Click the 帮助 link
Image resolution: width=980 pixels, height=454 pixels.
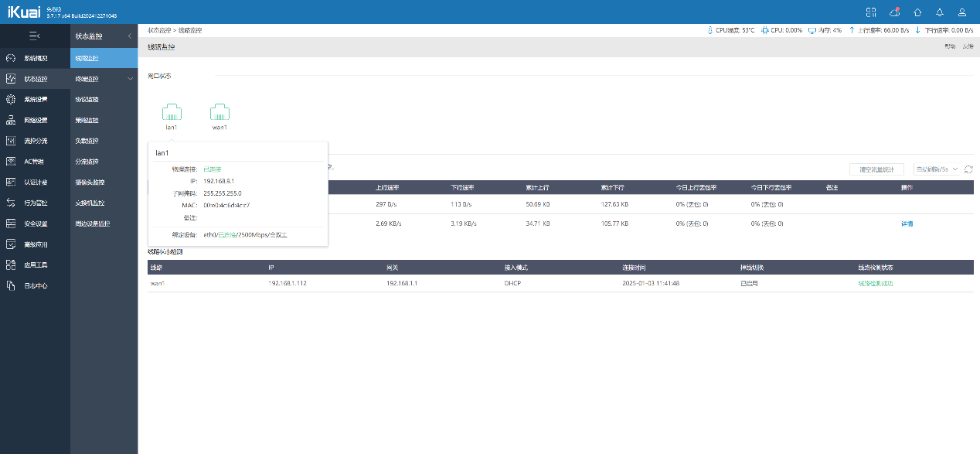[x=950, y=47]
